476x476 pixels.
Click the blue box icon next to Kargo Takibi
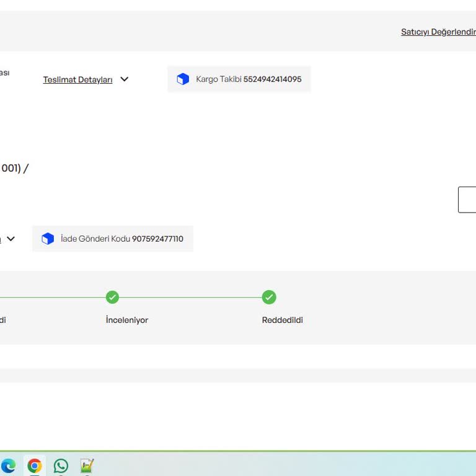pos(183,79)
